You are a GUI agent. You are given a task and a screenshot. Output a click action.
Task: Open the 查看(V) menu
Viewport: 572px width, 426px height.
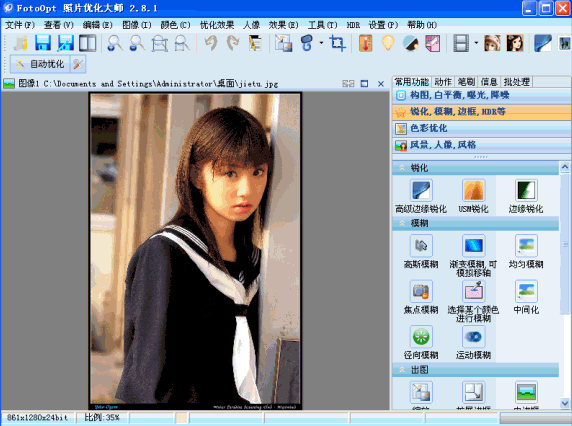coord(58,25)
